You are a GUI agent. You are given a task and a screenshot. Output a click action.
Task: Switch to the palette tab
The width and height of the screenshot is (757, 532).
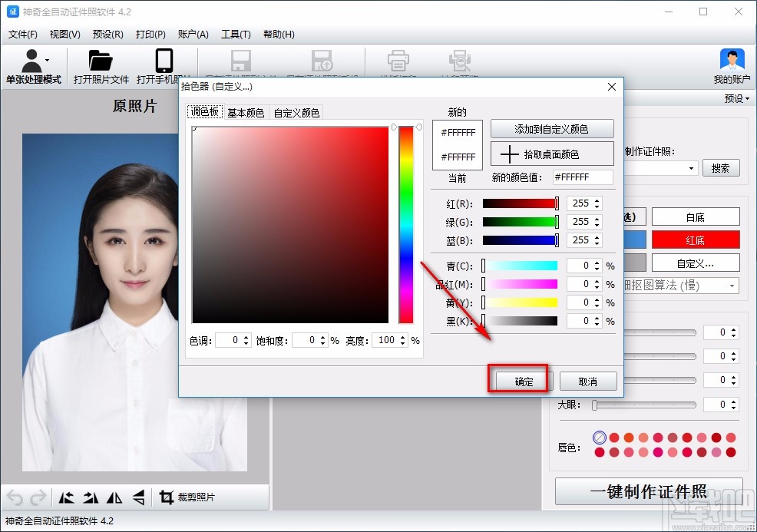pos(205,112)
